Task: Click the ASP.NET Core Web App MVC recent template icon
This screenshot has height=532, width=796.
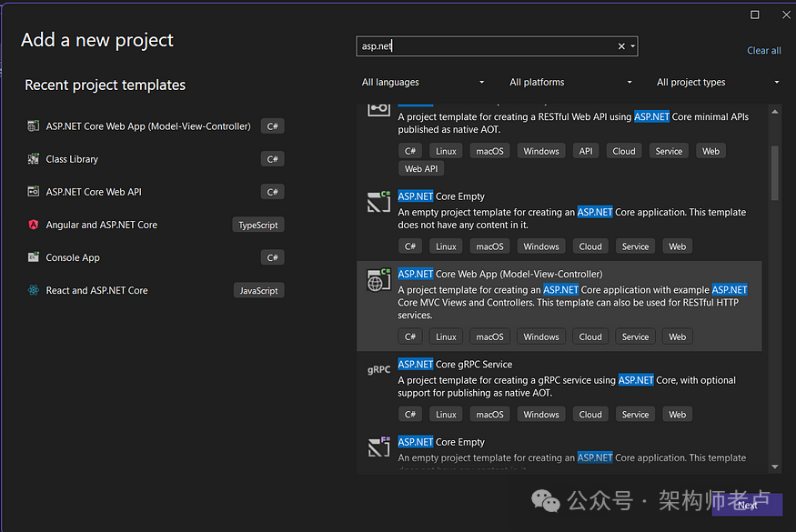Action: tap(33, 125)
